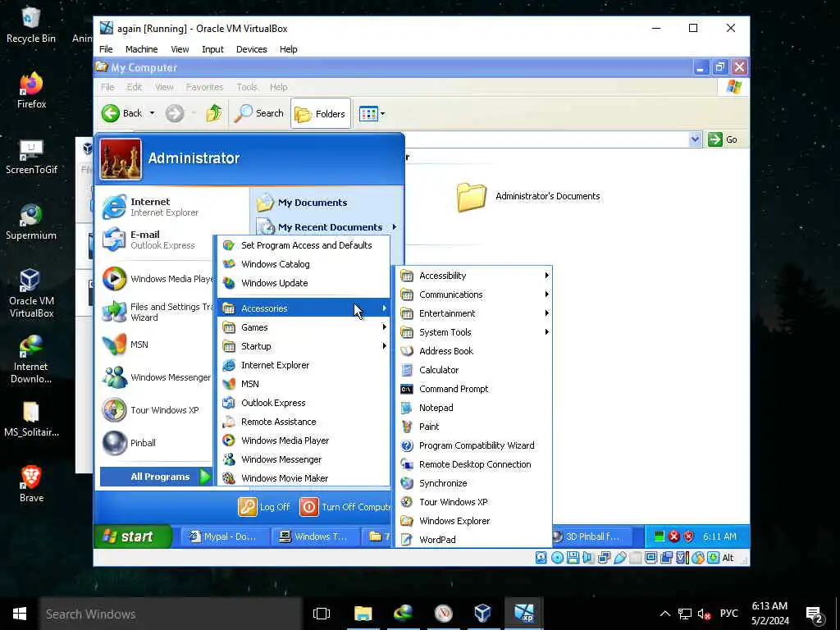This screenshot has height=630, width=840.
Task: Open VirtualBox File menu
Action: click(x=106, y=49)
